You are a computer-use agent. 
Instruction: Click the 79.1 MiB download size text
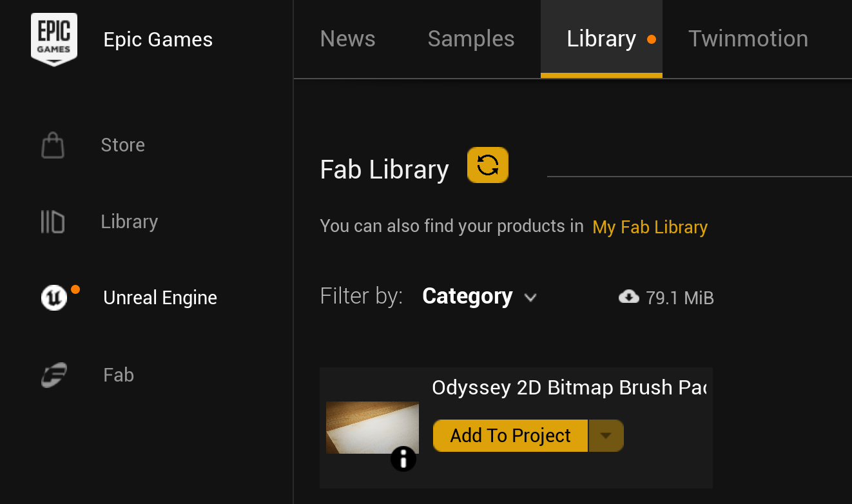click(x=680, y=298)
